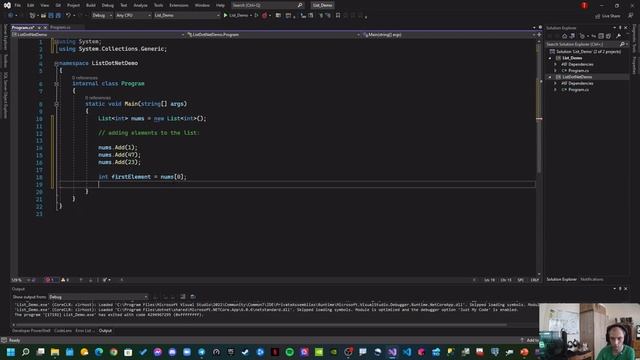Click the red error count indicator below the editor
This screenshot has height=360, width=640.
click(50, 280)
